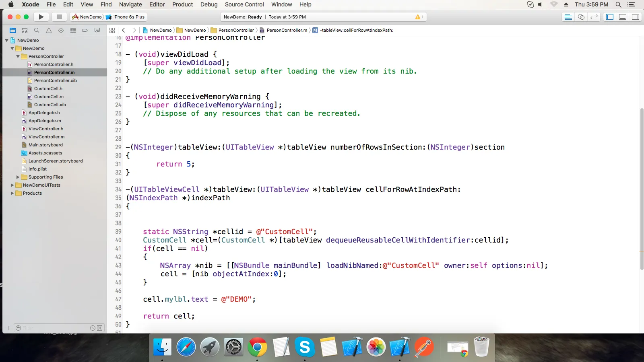Launch Safari from the Dock

(x=186, y=347)
